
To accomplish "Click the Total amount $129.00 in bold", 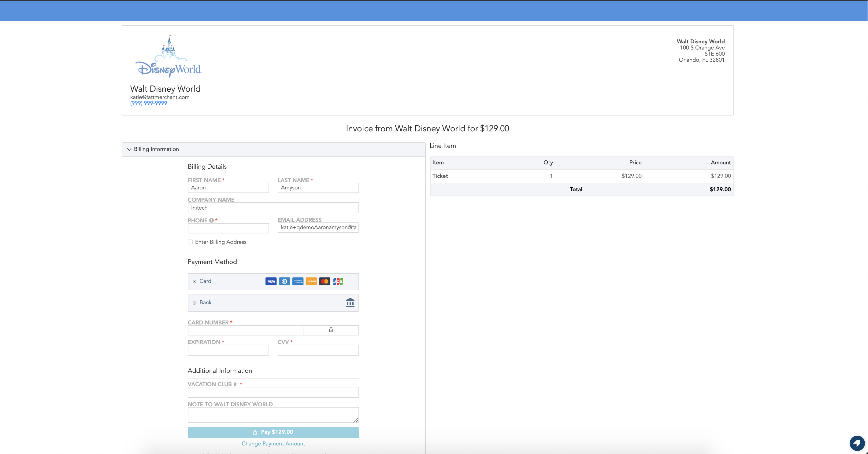I will [x=720, y=189].
